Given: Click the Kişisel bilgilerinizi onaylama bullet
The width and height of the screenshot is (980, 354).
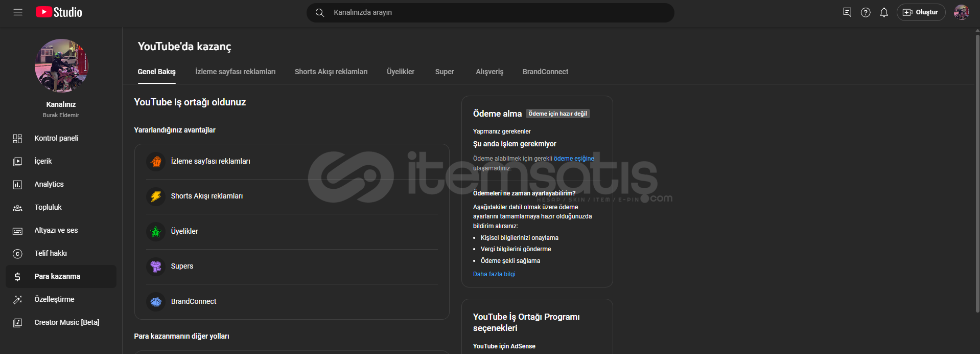Looking at the screenshot, I should click(x=520, y=238).
